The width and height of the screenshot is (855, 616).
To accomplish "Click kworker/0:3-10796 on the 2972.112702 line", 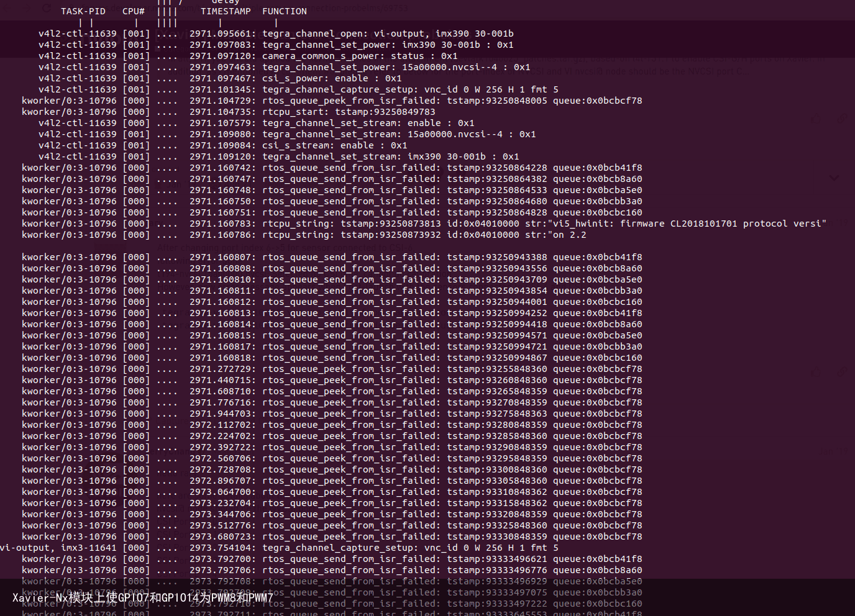I will pyautogui.click(x=69, y=425).
